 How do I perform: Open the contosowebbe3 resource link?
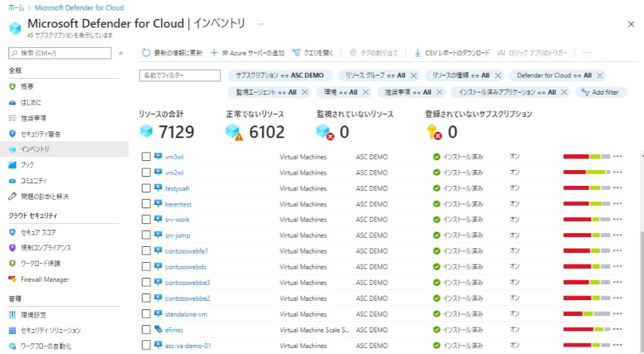click(187, 282)
